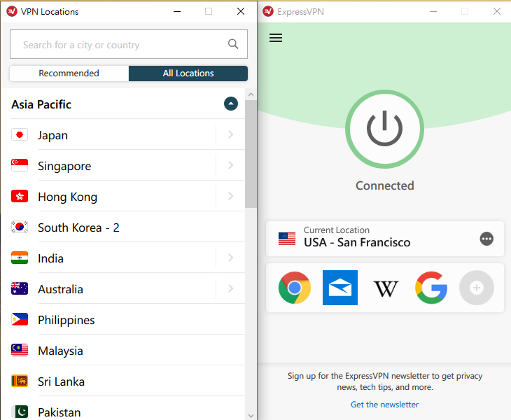
Task: Connect to Sri Lanka
Action: coord(127,381)
